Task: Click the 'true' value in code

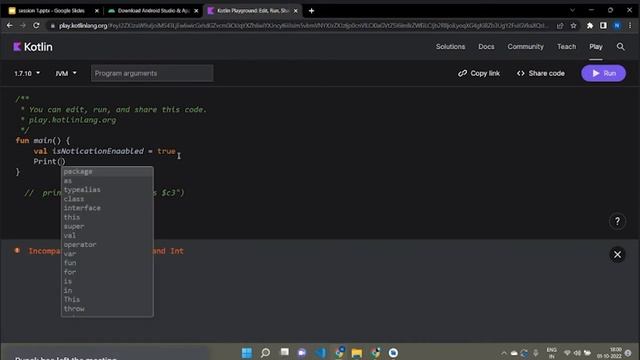Action: pyautogui.click(x=166, y=151)
